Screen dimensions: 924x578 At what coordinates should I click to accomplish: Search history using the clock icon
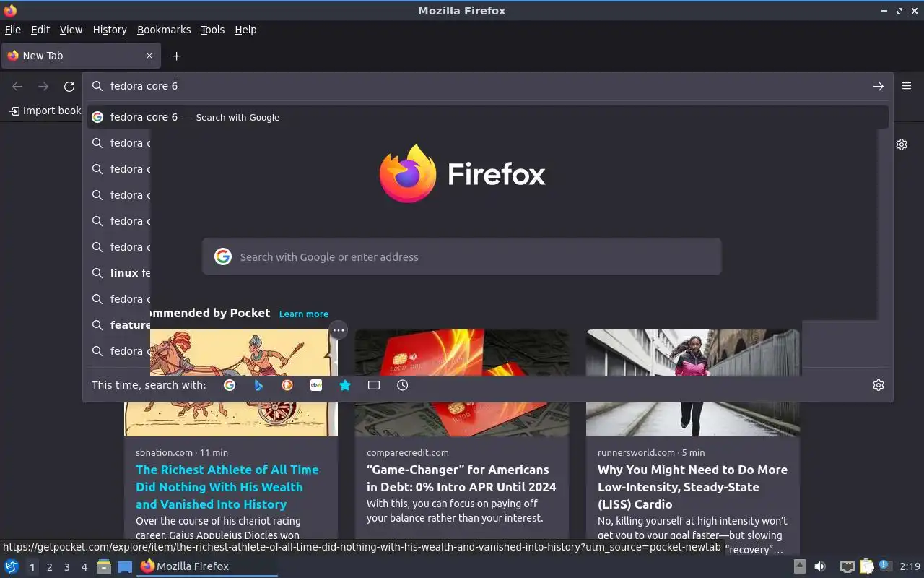403,385
